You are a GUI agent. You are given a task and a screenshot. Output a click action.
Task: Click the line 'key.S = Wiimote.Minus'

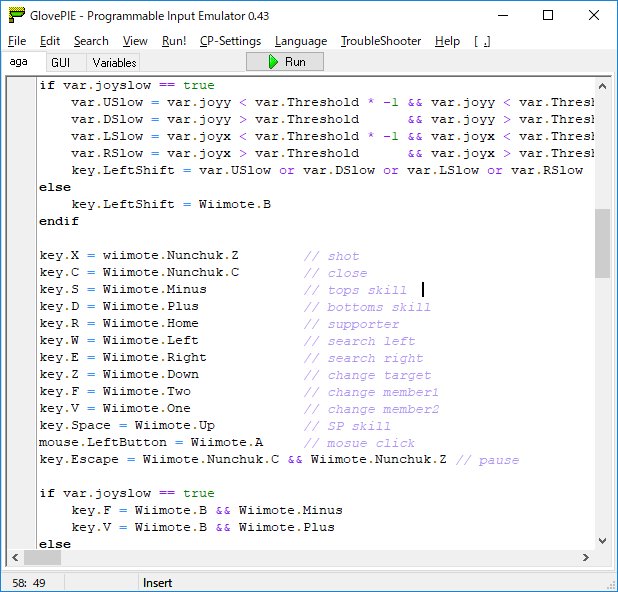(123, 289)
